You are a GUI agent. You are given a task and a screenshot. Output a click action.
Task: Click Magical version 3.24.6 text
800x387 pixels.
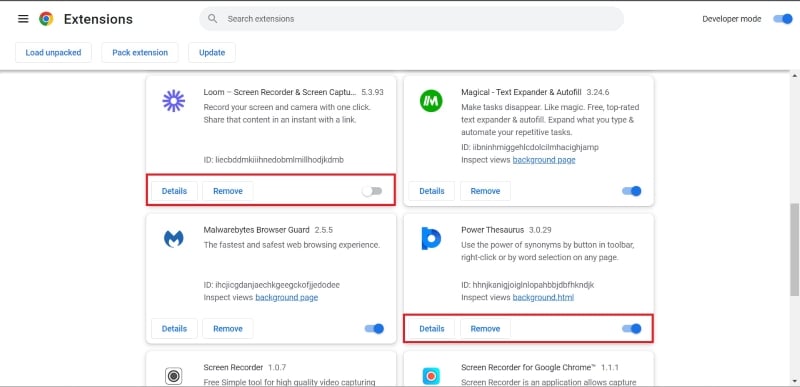coord(598,92)
